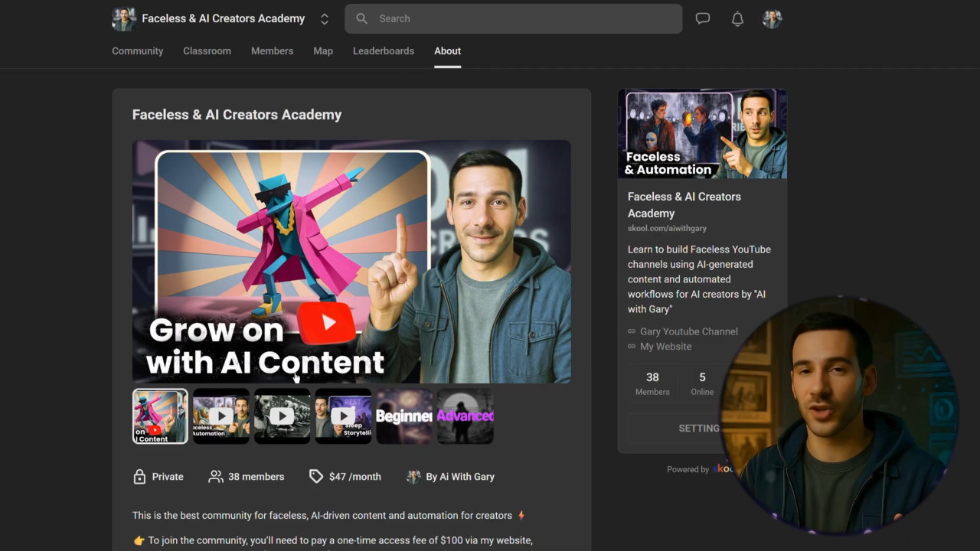Click the skool.com/aiwithgary URL text
Image resolution: width=980 pixels, height=551 pixels.
[x=667, y=228]
